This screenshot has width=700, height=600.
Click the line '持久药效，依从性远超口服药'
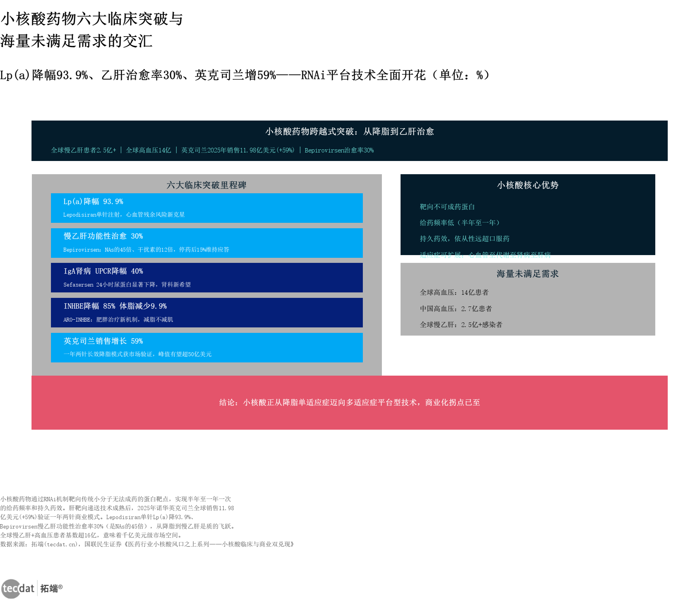pos(465,239)
